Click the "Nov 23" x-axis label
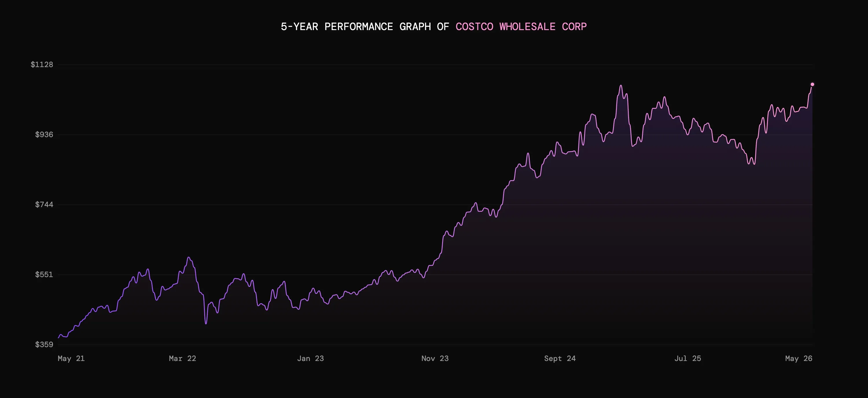The image size is (868, 398). (435, 359)
